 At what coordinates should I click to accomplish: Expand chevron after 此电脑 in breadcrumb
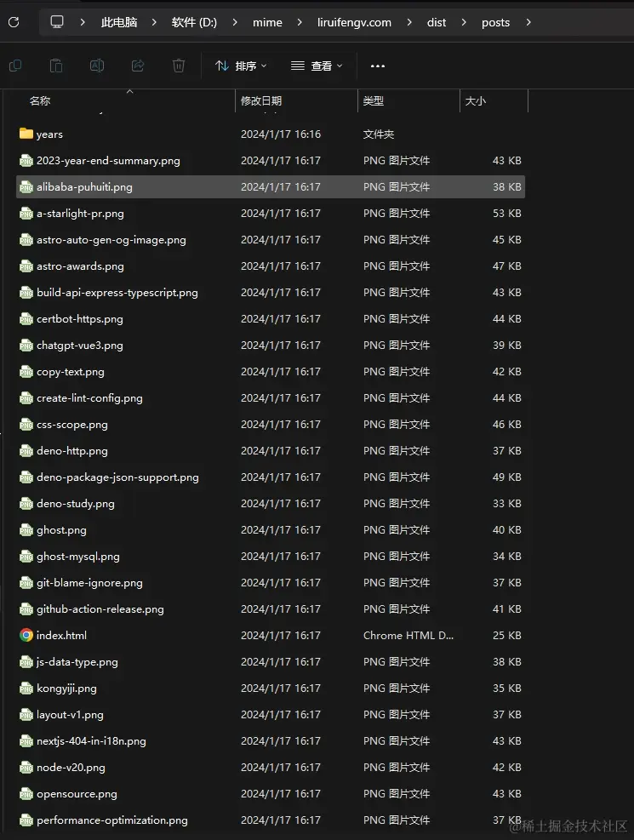(154, 22)
